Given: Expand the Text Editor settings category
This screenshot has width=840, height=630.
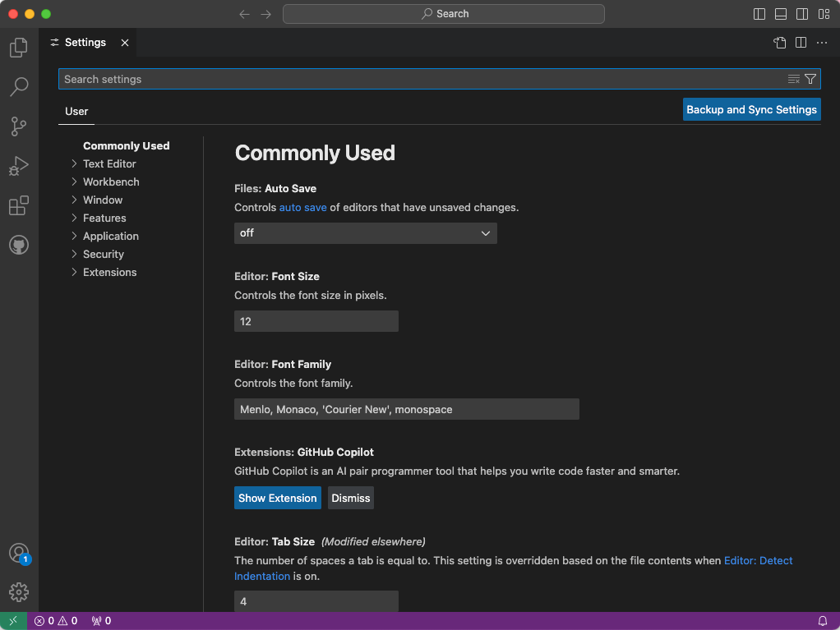Looking at the screenshot, I should click(x=109, y=163).
